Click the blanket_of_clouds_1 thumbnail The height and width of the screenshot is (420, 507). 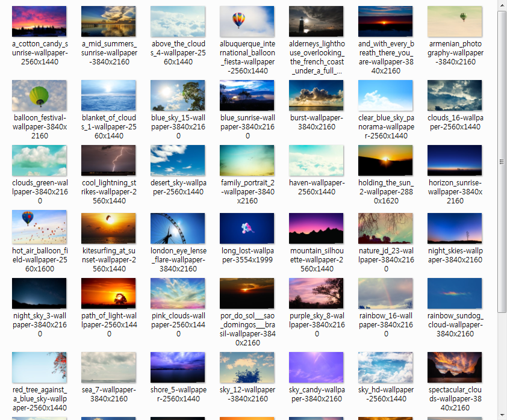click(x=108, y=95)
